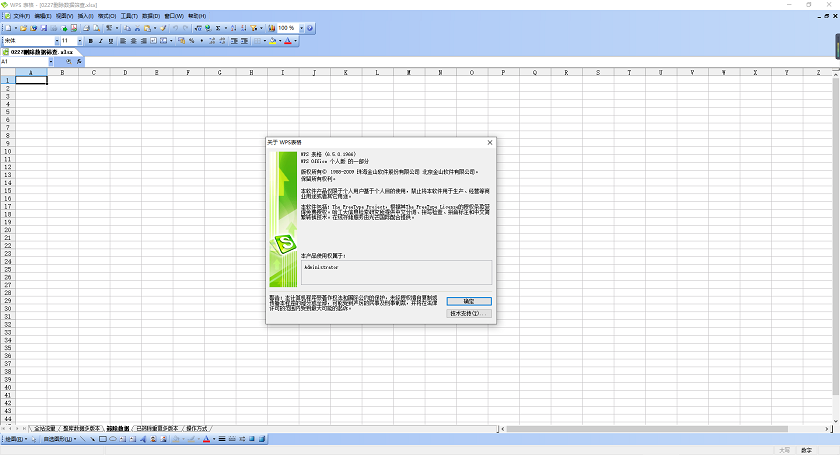The image size is (840, 455).
Task: Apply percent style to the cell
Action: (x=192, y=41)
